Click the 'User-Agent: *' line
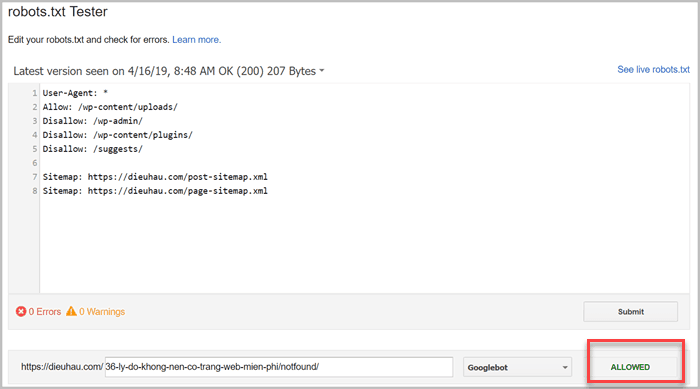This screenshot has height=389, width=700. [75, 93]
